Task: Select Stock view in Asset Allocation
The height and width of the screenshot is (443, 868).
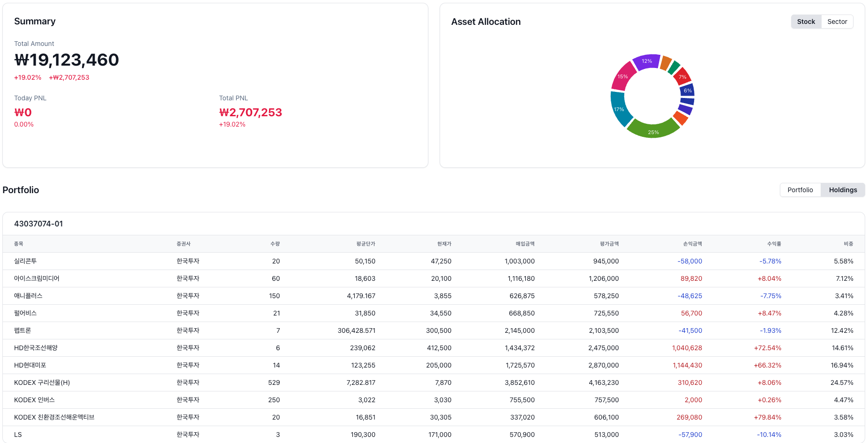Action: [806, 22]
